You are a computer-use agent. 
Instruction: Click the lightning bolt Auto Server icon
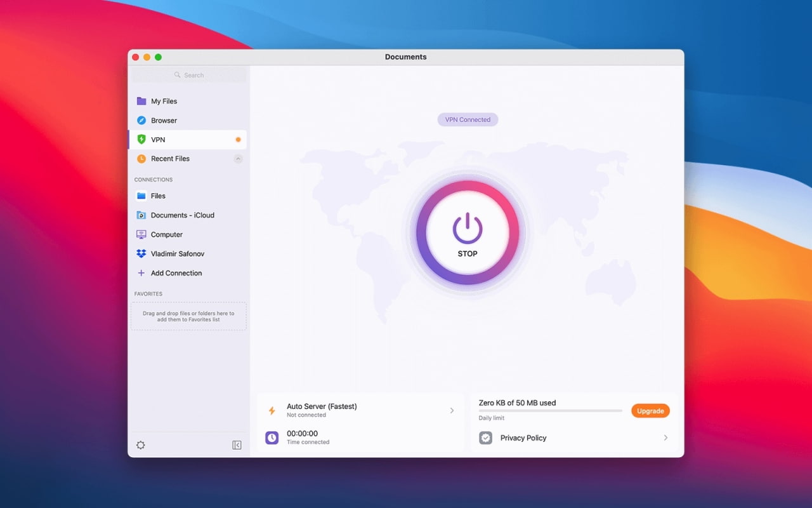(x=272, y=411)
